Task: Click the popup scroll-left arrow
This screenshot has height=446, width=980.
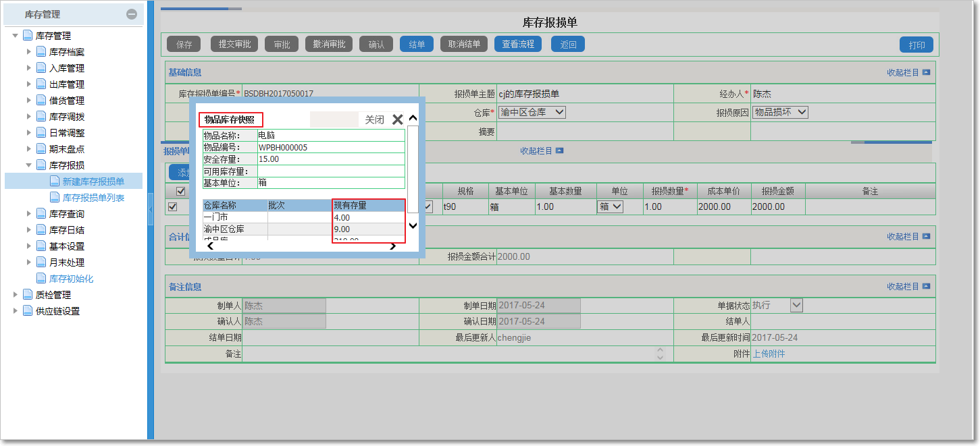Action: (210, 246)
